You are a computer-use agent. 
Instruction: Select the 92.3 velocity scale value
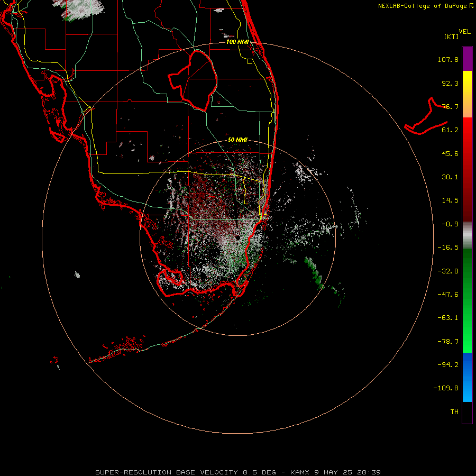coord(450,83)
